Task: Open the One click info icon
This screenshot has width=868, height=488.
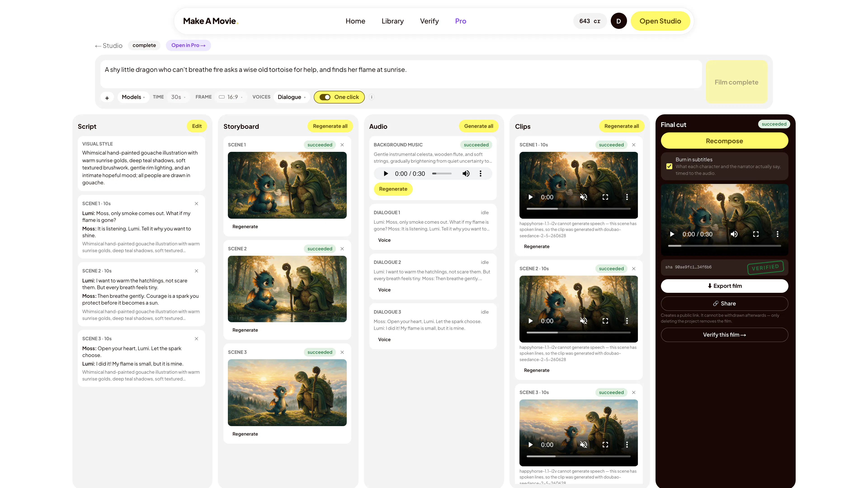Action: [372, 97]
